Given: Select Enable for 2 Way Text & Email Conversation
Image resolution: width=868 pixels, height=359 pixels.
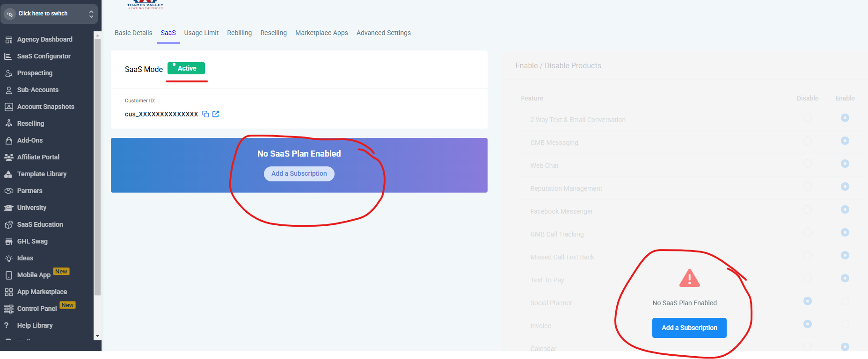Looking at the screenshot, I should coord(845,118).
